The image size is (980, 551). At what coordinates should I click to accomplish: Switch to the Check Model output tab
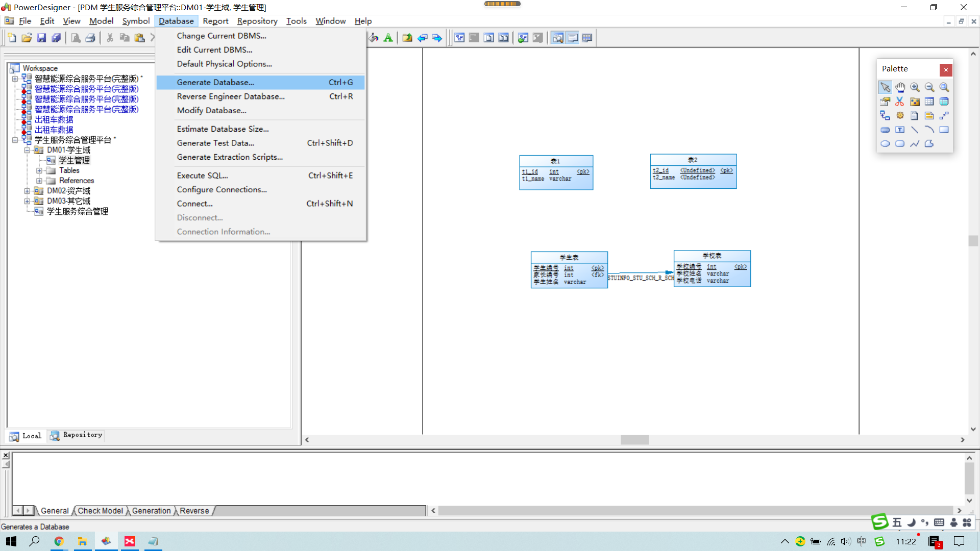pyautogui.click(x=100, y=510)
